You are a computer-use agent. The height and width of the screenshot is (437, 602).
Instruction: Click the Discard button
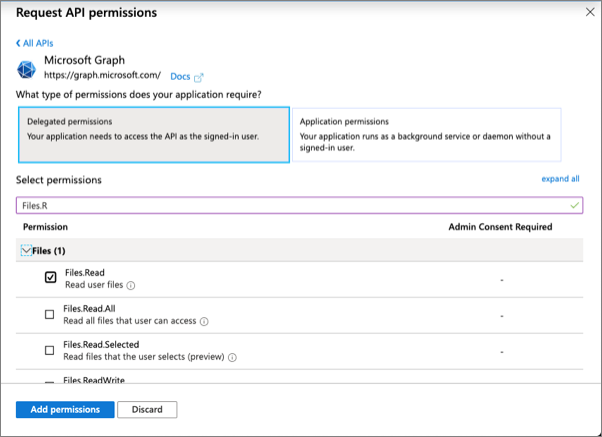click(x=147, y=409)
